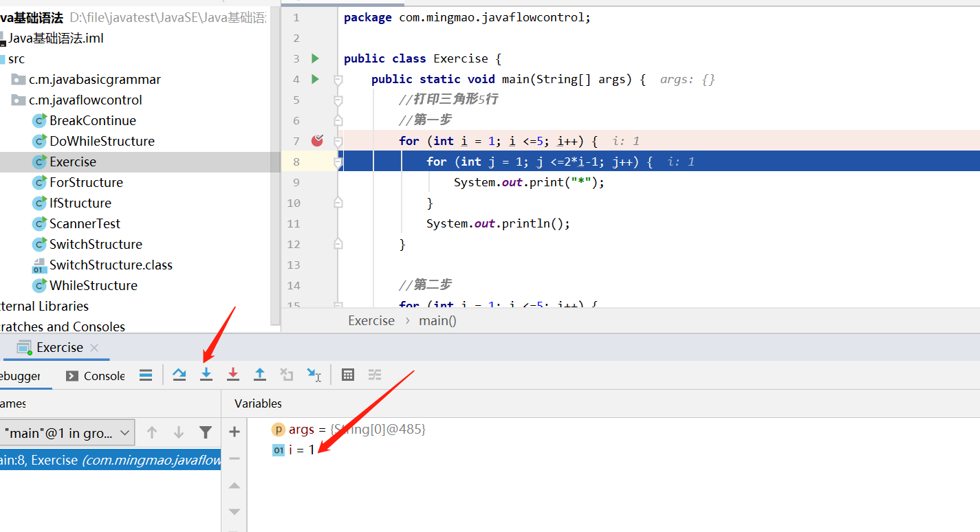980x532 pixels.
Task: Click the Run to Cursor icon
Action: pyautogui.click(x=314, y=375)
